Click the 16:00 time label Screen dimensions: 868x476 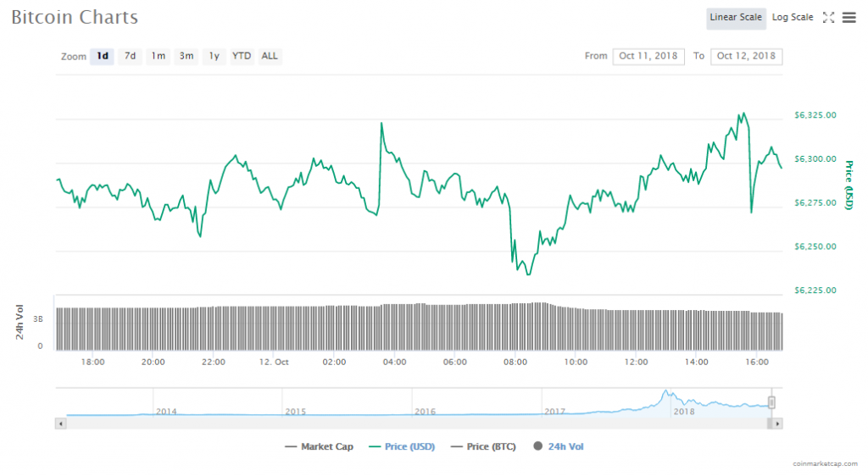[757, 363]
